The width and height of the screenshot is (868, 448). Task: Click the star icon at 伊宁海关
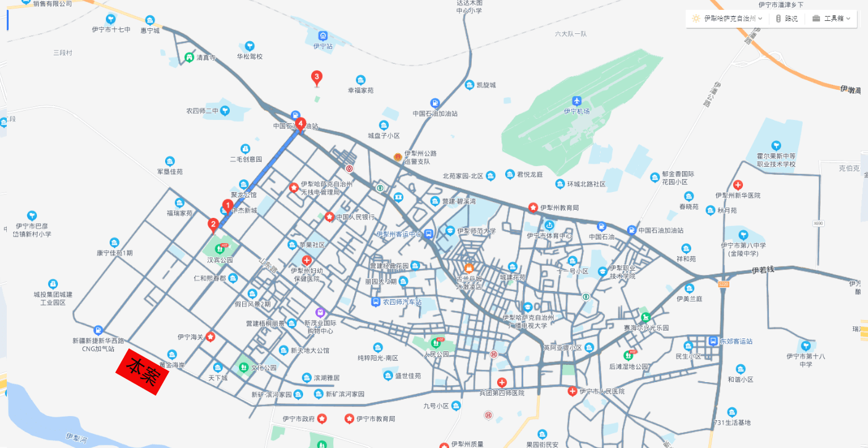210,337
